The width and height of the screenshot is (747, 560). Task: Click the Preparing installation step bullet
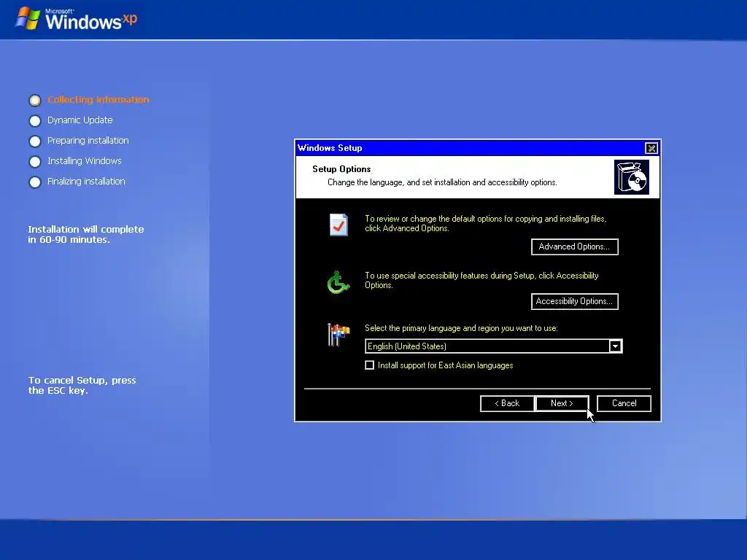(35, 141)
